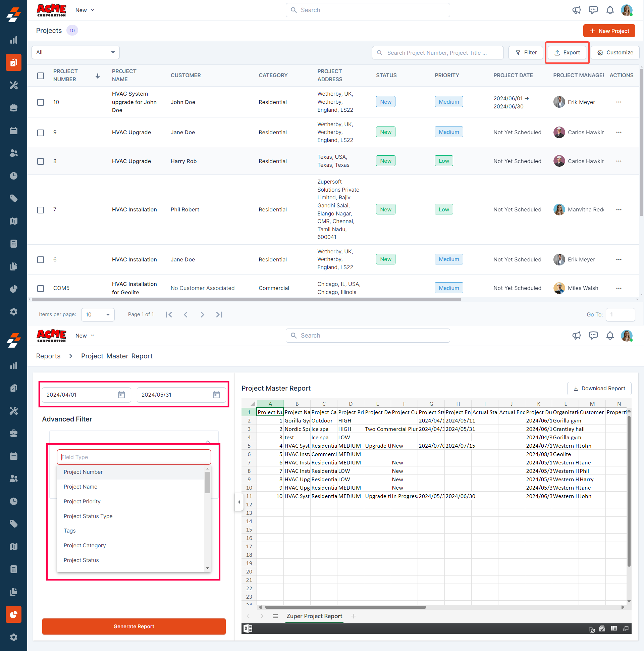Open the notifications bell in top header
The image size is (644, 651).
coord(610,10)
